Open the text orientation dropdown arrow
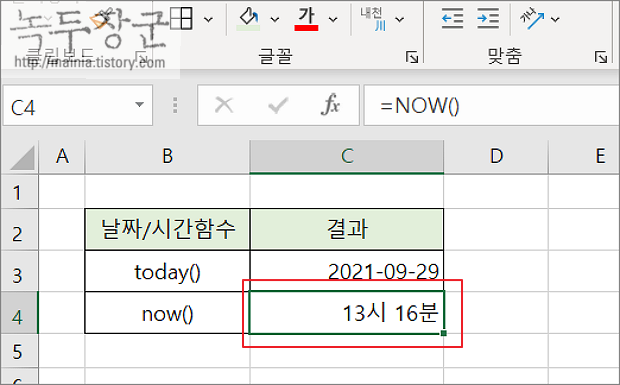Screen dimensions: 620x385 coord(555,19)
